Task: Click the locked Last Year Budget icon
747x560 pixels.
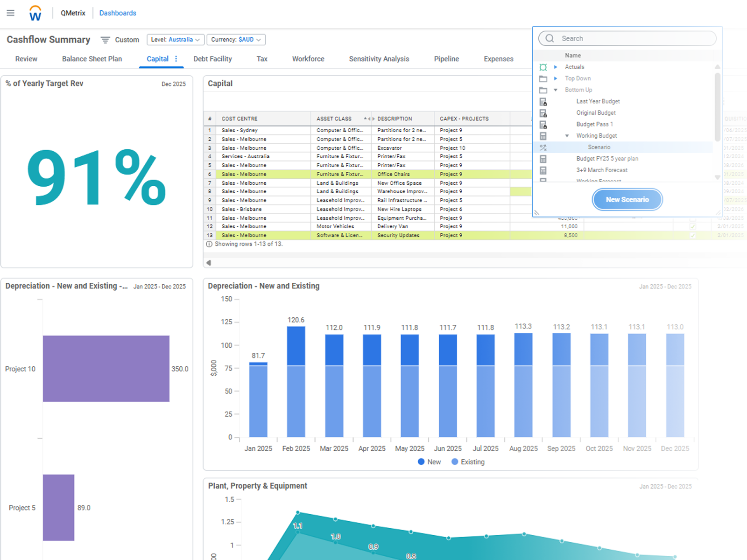Action: pyautogui.click(x=543, y=102)
